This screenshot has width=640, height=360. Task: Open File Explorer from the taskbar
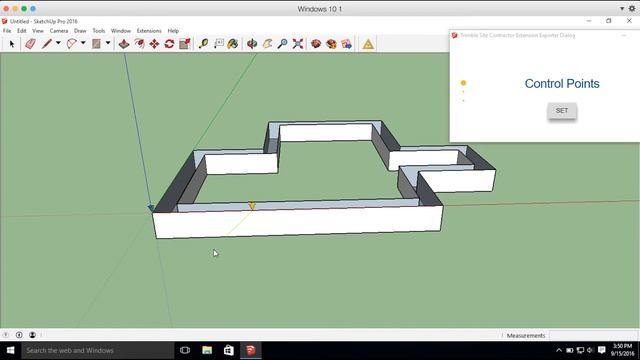(x=207, y=350)
